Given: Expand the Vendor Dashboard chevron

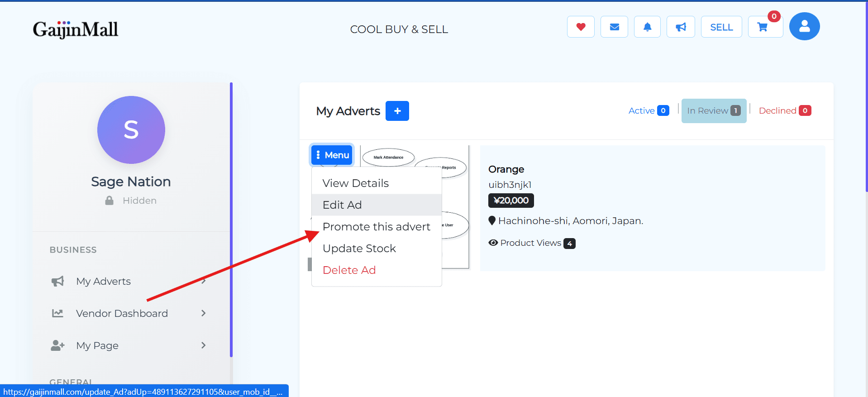Looking at the screenshot, I should coord(203,313).
